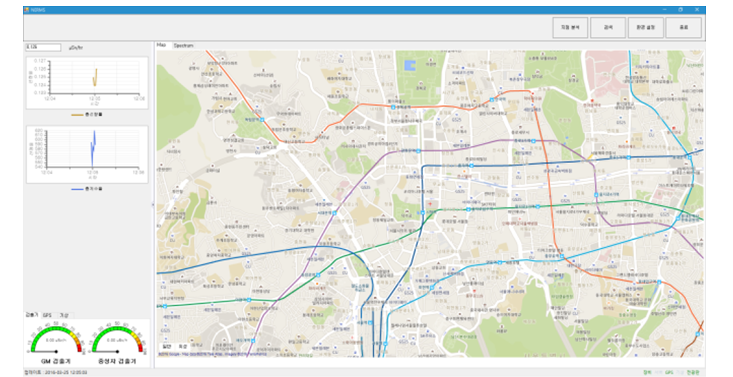This screenshot has height=377, width=733.
Task: Click the 검색 search button
Action: pos(608,28)
